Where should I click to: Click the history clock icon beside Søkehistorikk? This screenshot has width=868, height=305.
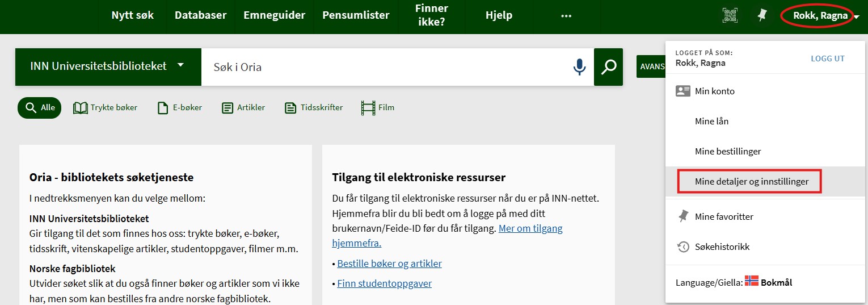coord(683,247)
